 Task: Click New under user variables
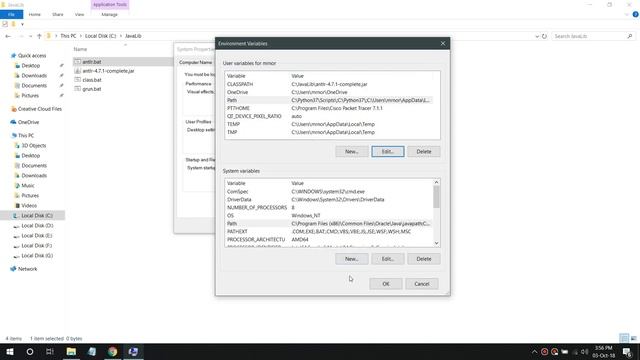[352, 151]
